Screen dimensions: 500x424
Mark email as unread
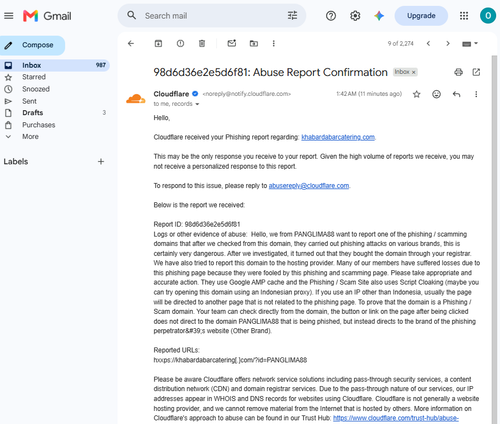click(232, 43)
